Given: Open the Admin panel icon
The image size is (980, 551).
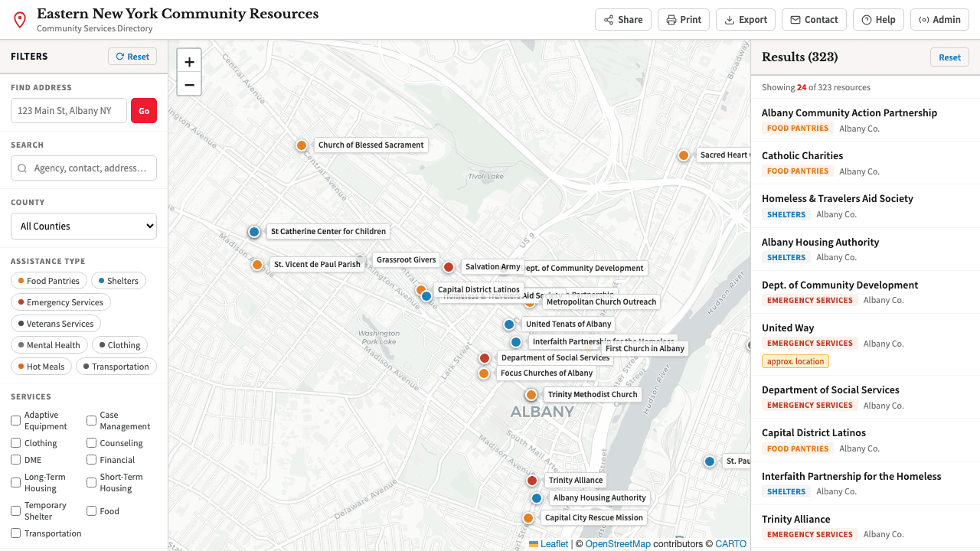Looking at the screenshot, I should (923, 19).
